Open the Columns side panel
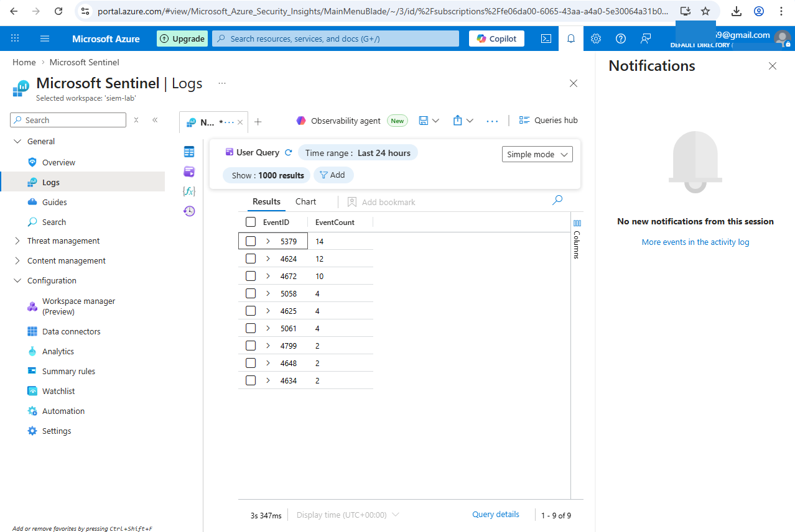This screenshot has height=532, width=795. (577, 239)
